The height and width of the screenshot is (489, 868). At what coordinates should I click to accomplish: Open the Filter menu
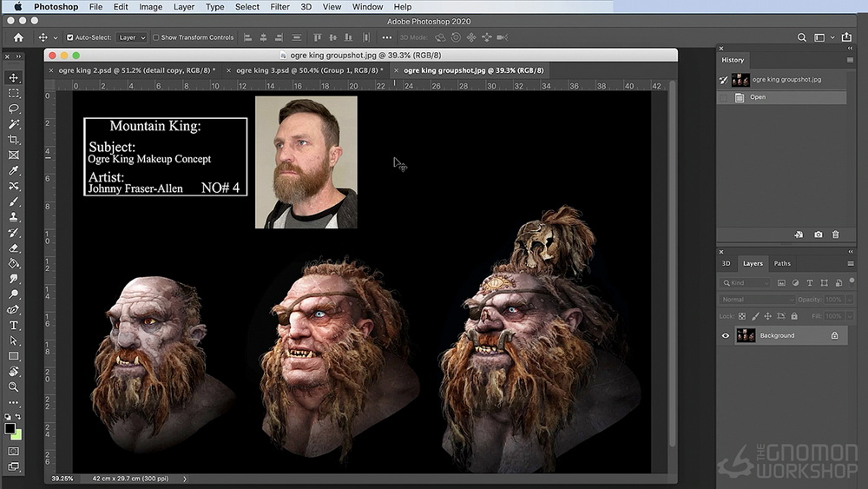click(279, 7)
